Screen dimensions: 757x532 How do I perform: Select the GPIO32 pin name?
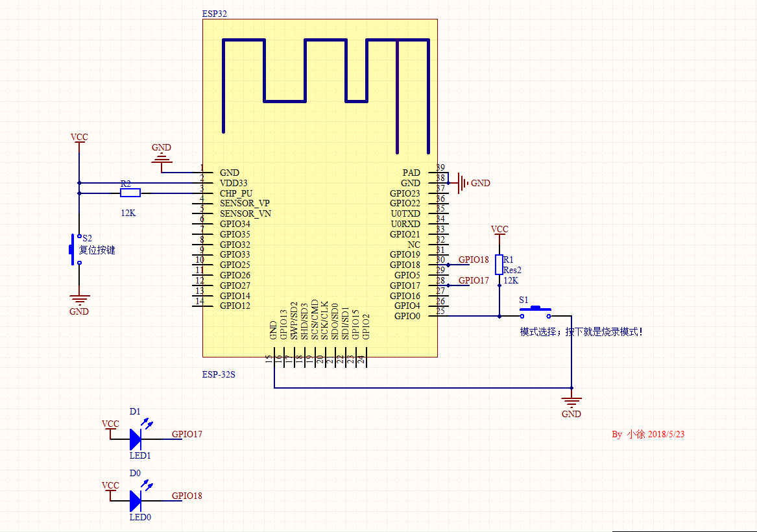pos(235,245)
